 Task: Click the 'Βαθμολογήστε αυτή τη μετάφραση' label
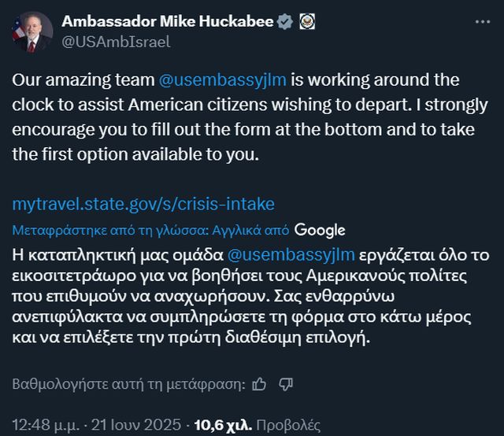tap(128, 385)
